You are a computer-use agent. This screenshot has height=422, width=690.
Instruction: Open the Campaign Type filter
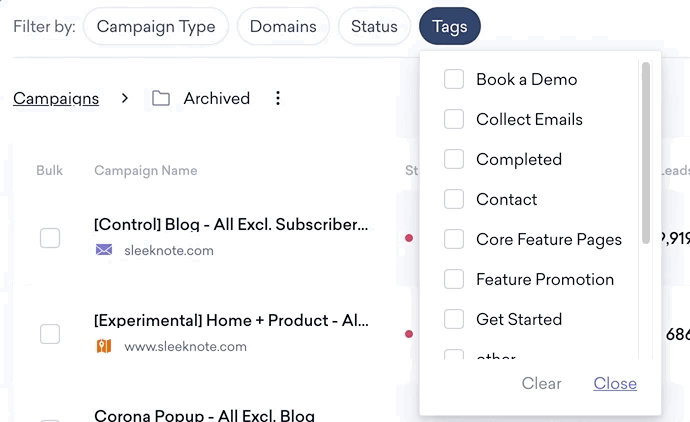pyautogui.click(x=156, y=26)
